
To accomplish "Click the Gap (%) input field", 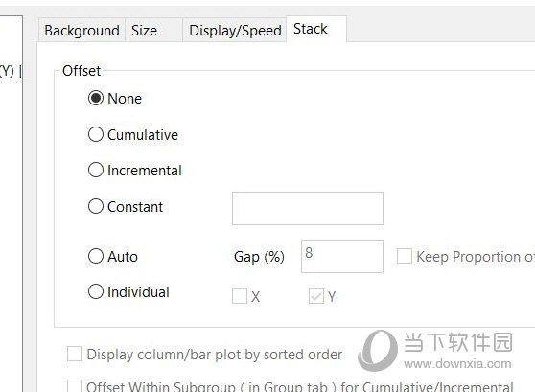I will tap(342, 256).
